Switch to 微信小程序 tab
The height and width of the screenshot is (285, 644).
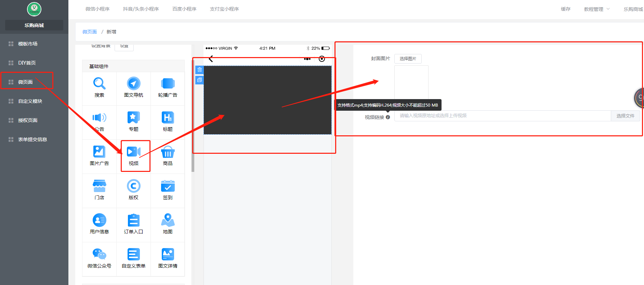[x=97, y=9]
